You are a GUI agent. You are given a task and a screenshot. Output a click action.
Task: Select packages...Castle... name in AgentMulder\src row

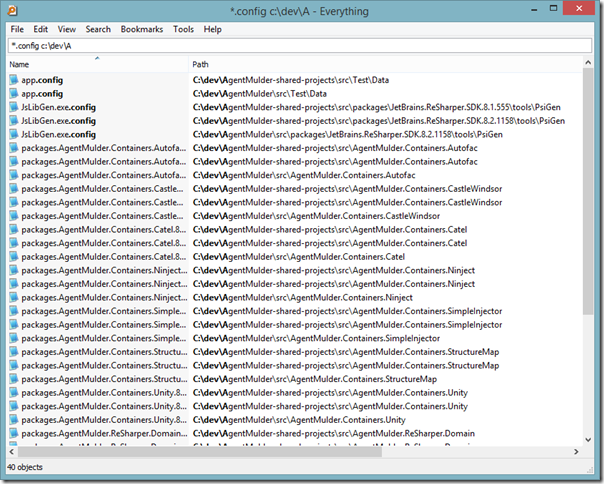click(102, 216)
